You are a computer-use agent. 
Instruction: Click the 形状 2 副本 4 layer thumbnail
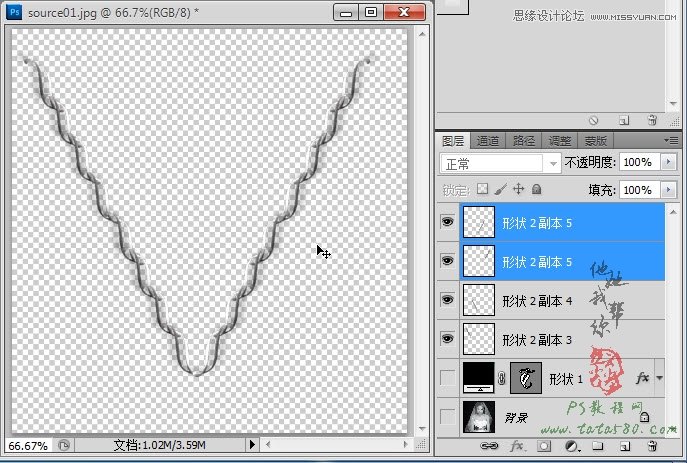(478, 300)
